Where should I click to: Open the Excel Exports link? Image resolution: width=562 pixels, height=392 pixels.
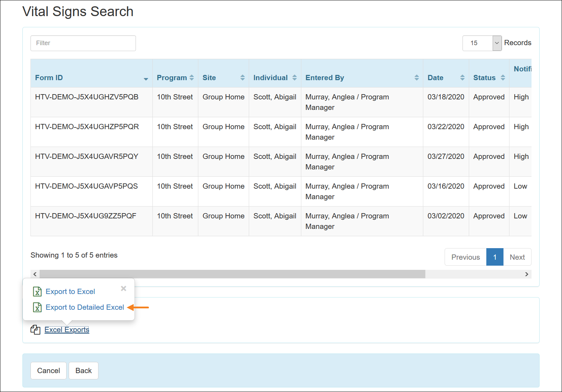pyautogui.click(x=67, y=330)
